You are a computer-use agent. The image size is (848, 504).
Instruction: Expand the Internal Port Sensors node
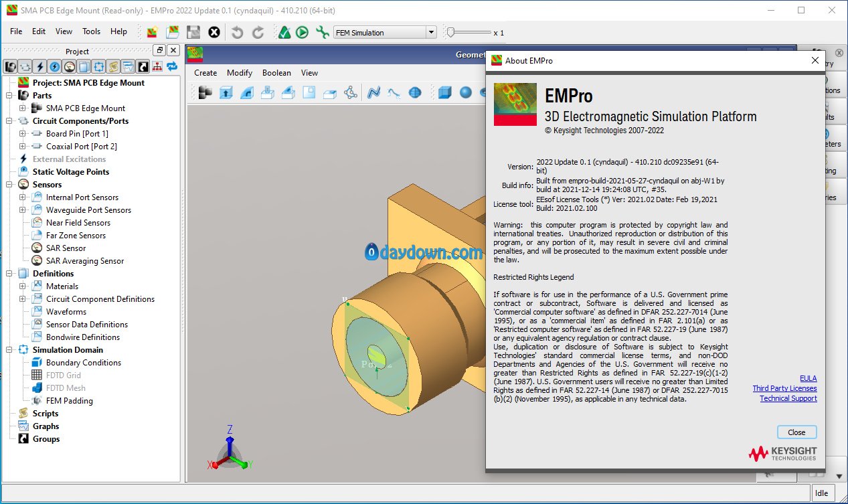pyautogui.click(x=23, y=197)
